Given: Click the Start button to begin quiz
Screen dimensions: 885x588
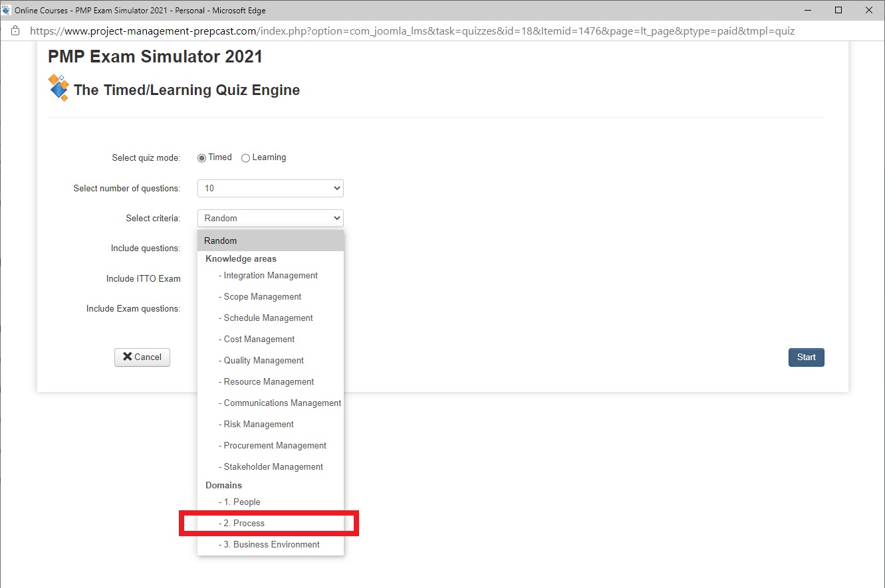Looking at the screenshot, I should 807,357.
